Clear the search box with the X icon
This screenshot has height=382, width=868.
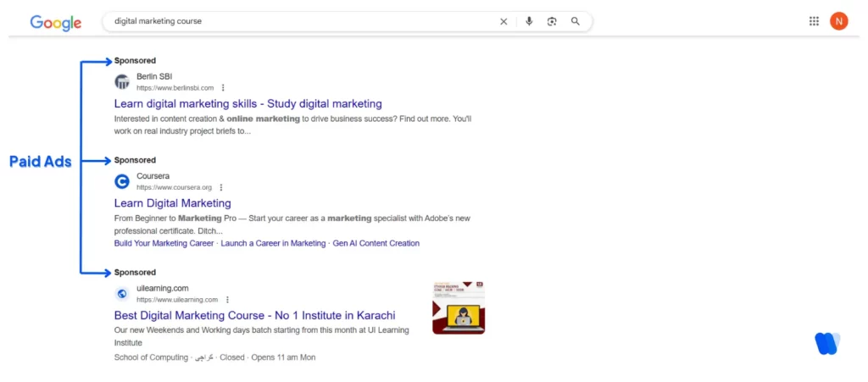[x=504, y=21]
